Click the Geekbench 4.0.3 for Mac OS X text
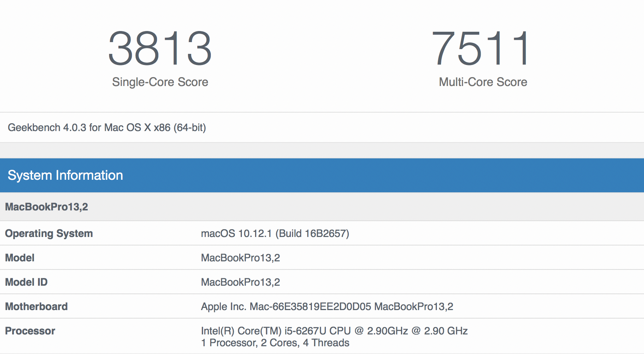The width and height of the screenshot is (644, 354). (107, 128)
